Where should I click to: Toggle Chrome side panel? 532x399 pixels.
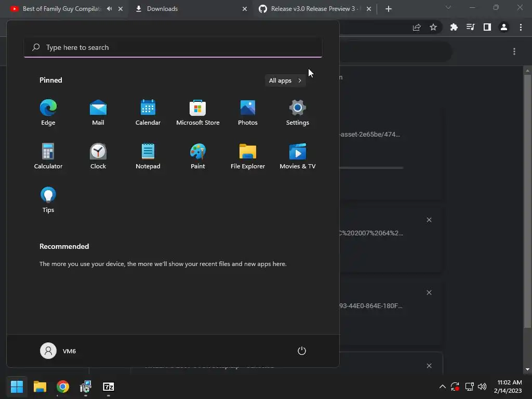487,27
